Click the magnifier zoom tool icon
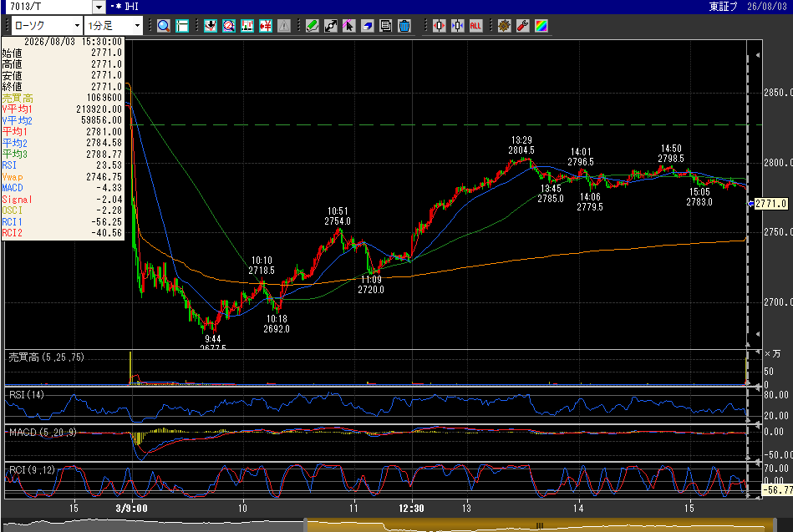Image resolution: width=793 pixels, height=532 pixels. (163, 26)
